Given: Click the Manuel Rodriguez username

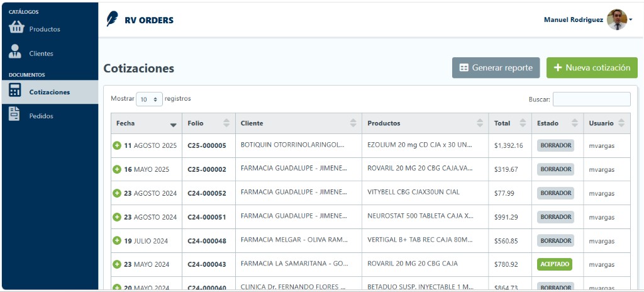Looking at the screenshot, I should (x=574, y=20).
